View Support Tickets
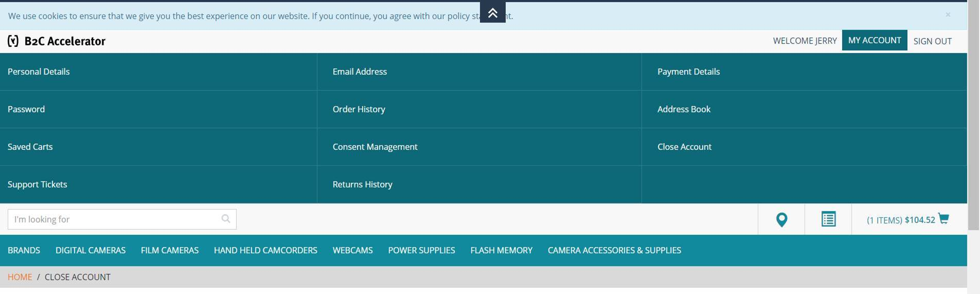The height and width of the screenshot is (294, 980). coord(37,184)
